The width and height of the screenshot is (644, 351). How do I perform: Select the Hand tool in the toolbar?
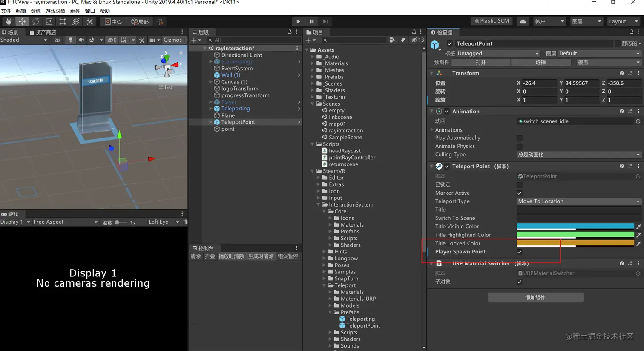coord(9,21)
